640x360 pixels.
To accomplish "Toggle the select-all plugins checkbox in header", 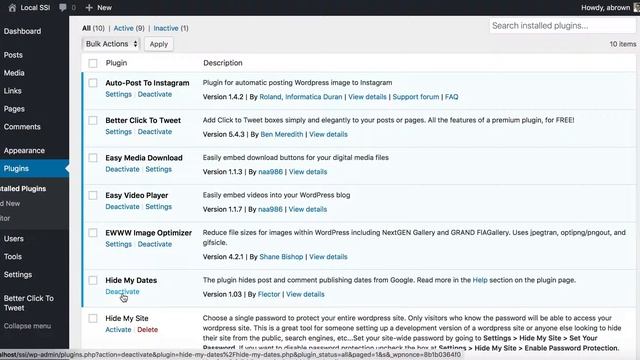I will point(93,63).
